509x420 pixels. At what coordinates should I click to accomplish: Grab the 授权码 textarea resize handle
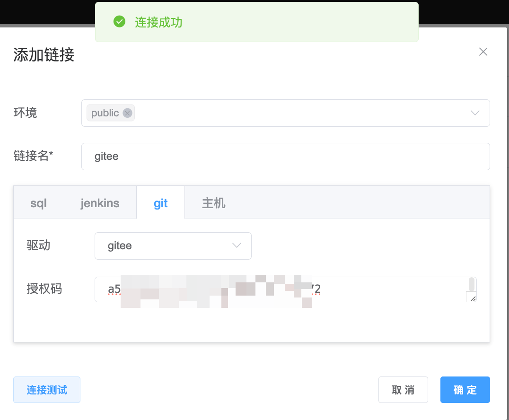coord(473,298)
